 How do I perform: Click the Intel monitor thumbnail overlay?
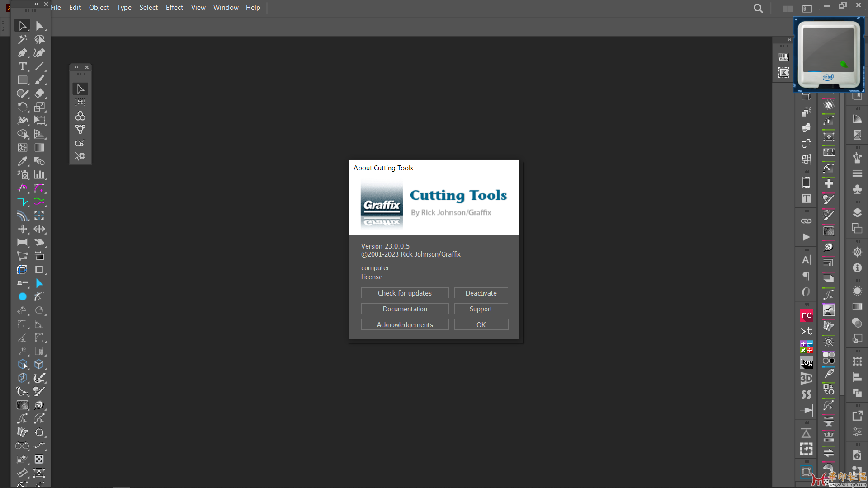point(829,55)
